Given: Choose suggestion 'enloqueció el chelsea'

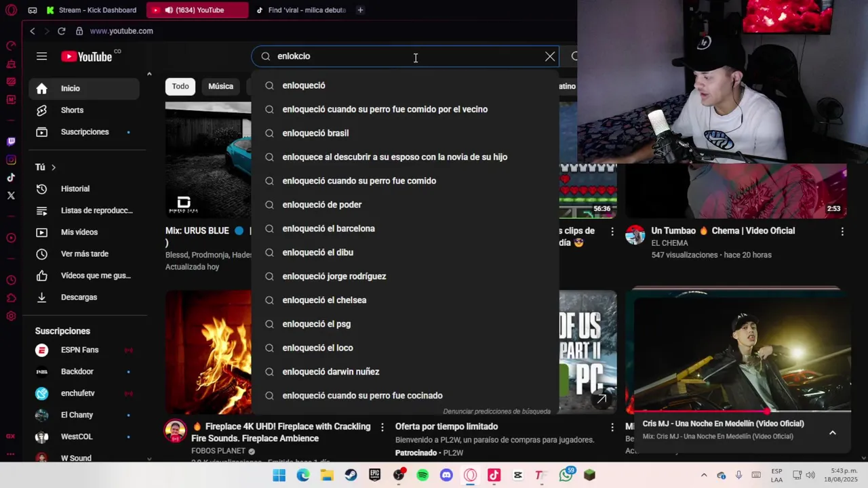Looking at the screenshot, I should point(405,300).
